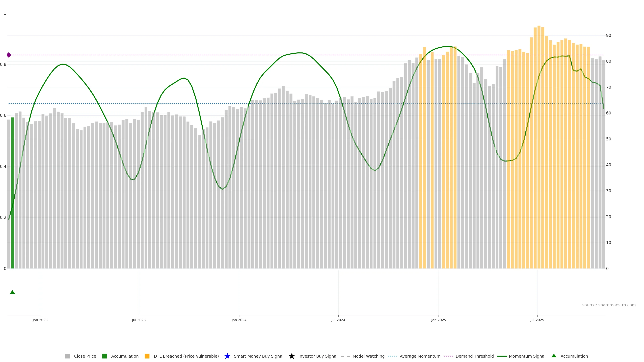Viewport: 644px width, 362px height.
Task: Click the Momentum Signal green line icon
Action: [502, 356]
